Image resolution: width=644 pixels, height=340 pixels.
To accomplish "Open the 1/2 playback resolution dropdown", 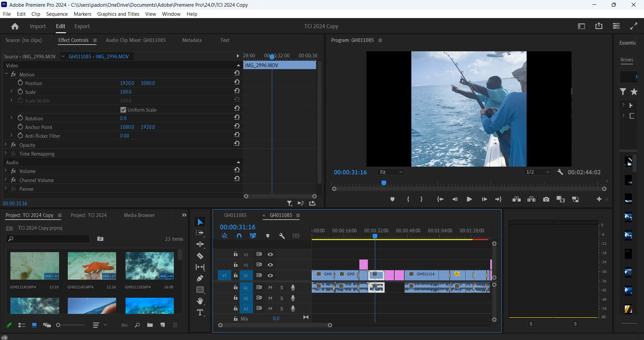I will (538, 172).
